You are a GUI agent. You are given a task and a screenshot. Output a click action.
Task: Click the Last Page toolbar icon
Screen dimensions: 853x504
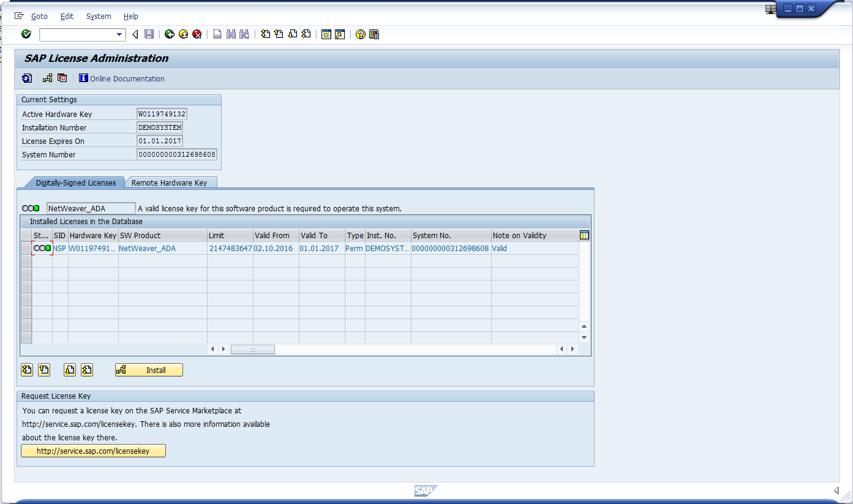pyautogui.click(x=306, y=34)
